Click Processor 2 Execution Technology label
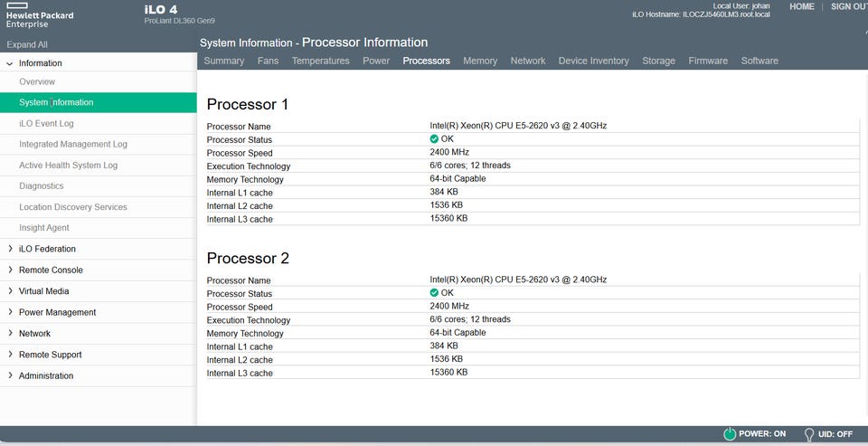 tap(249, 320)
